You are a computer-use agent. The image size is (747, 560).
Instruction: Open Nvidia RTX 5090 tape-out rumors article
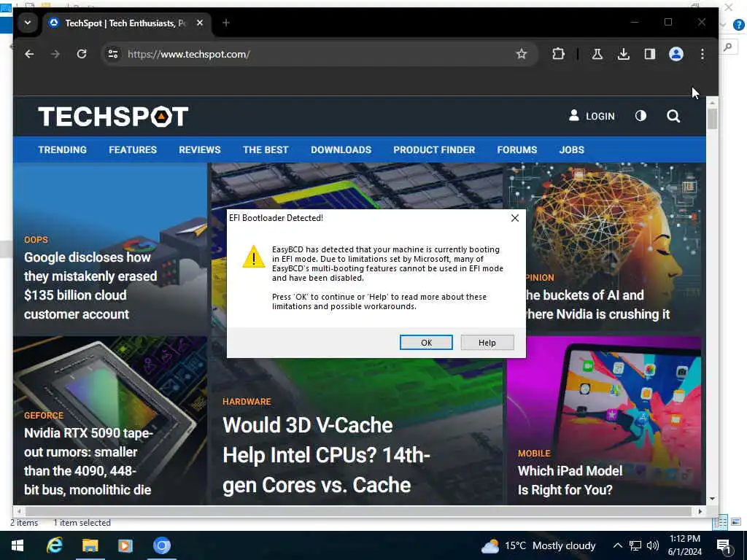(88, 461)
